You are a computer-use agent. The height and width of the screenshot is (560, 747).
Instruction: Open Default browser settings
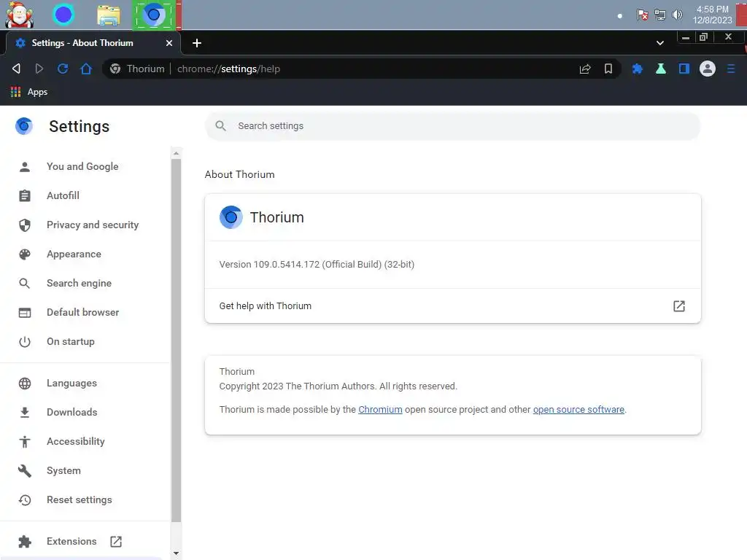[83, 312]
